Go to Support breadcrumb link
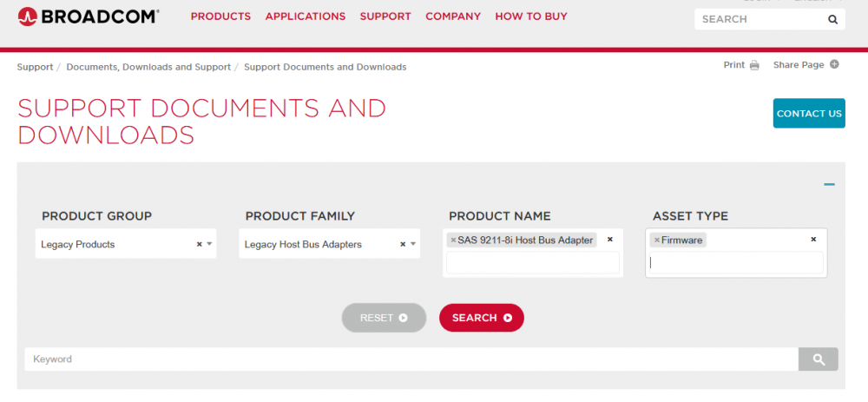 pyautogui.click(x=35, y=67)
